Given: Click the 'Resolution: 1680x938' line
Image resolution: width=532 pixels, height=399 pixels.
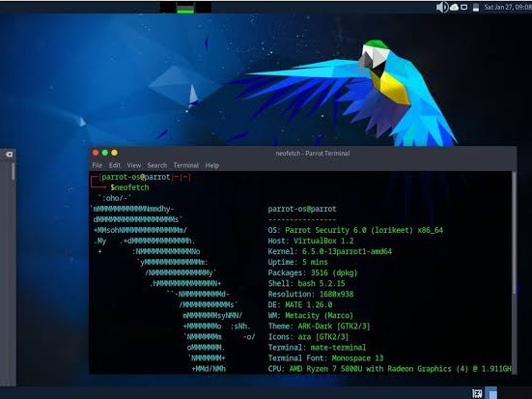Looking at the screenshot, I should click(x=311, y=294).
